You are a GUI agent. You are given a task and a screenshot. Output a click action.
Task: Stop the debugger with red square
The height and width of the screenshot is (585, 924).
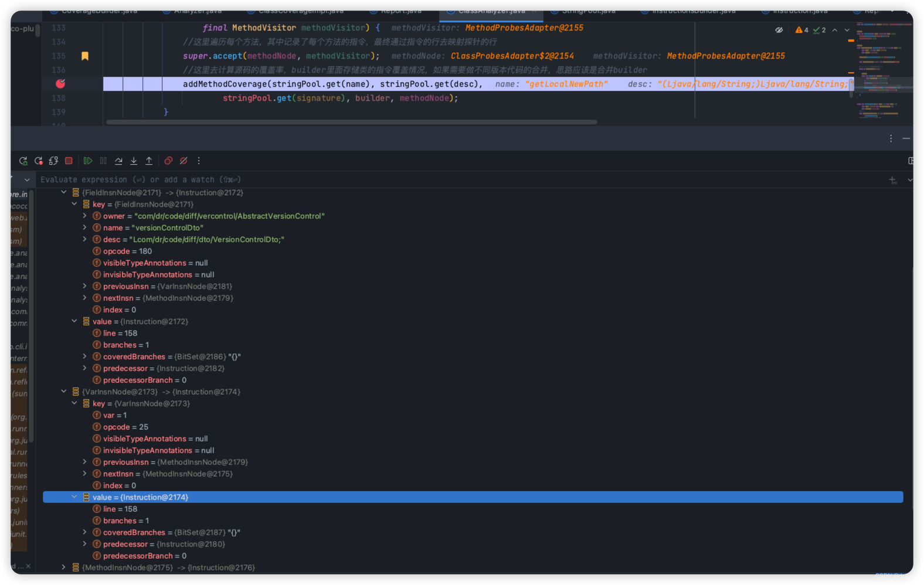click(69, 161)
